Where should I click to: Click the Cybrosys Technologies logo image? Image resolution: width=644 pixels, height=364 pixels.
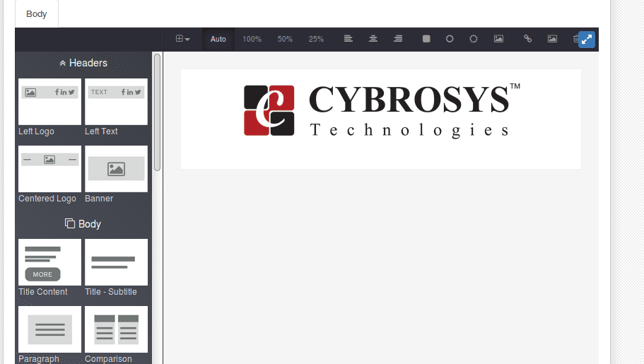point(382,111)
